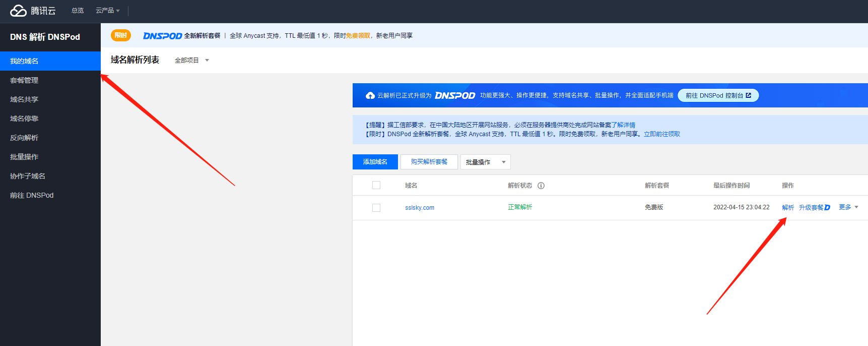
Task: Click the 解析套餐 column header
Action: (657, 186)
